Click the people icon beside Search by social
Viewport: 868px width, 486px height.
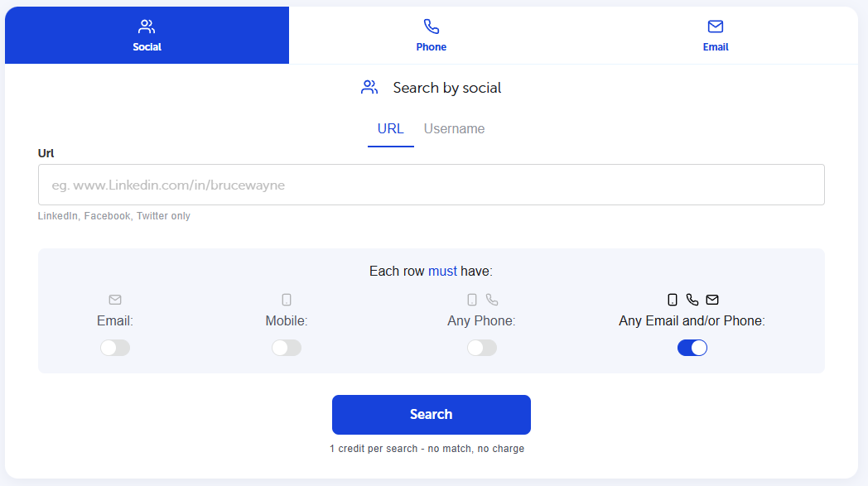(369, 87)
